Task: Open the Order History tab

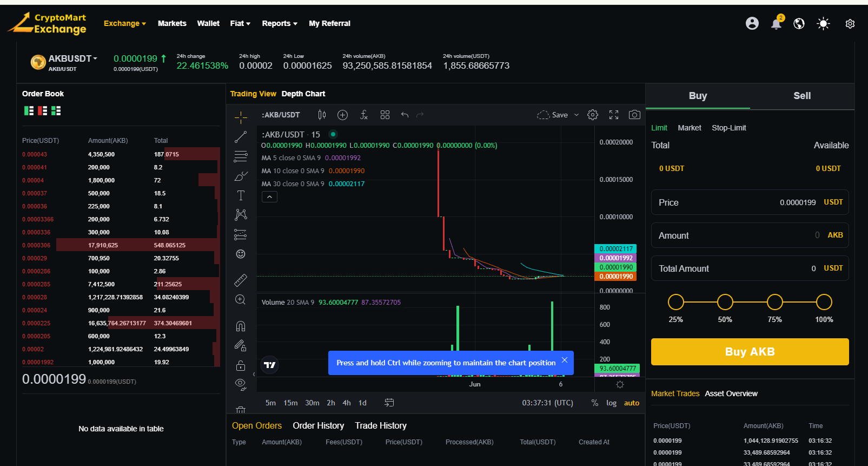Action: click(x=319, y=426)
